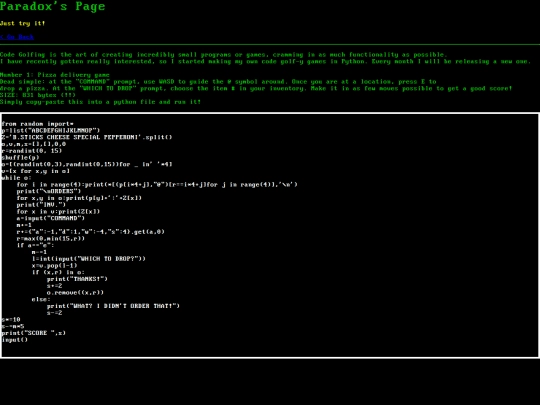
Task: Click the "I have recently gotten really interested" line
Action: point(266,61)
